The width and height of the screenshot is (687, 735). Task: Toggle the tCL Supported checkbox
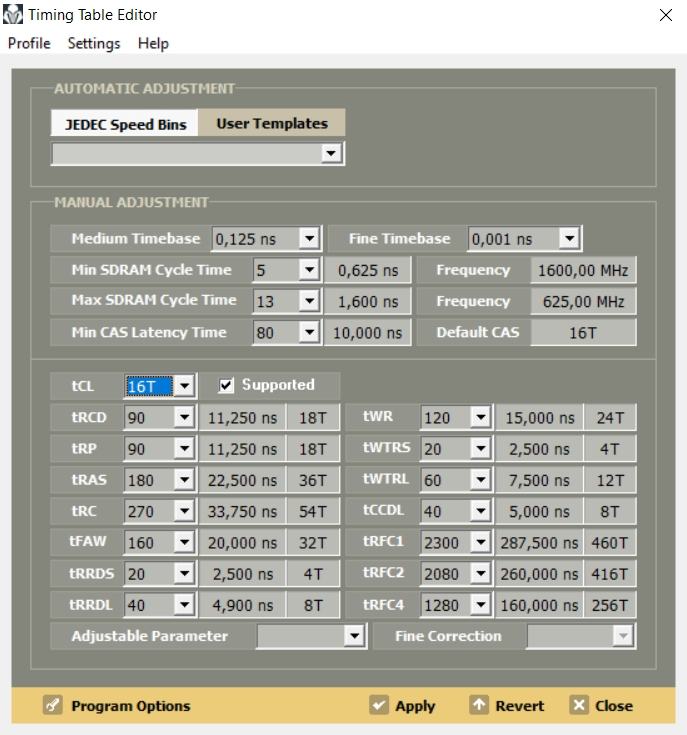[x=226, y=386]
